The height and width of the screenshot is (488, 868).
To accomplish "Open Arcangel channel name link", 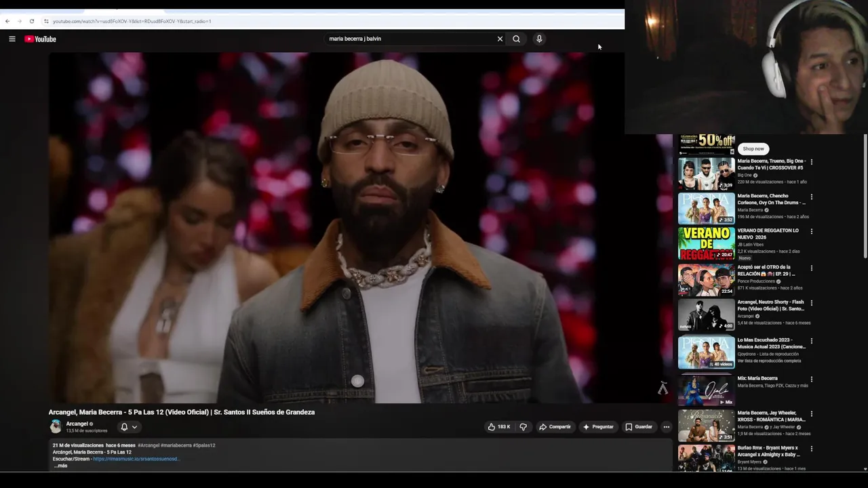I will click(77, 424).
